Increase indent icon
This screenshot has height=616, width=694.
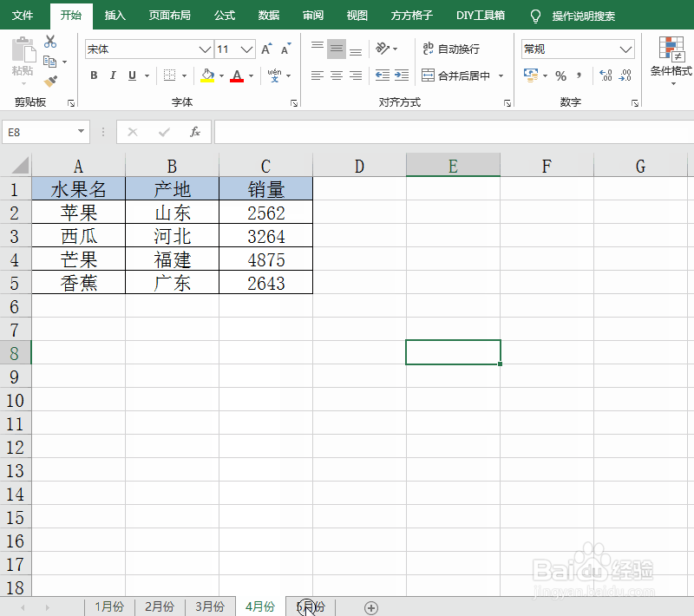click(402, 75)
